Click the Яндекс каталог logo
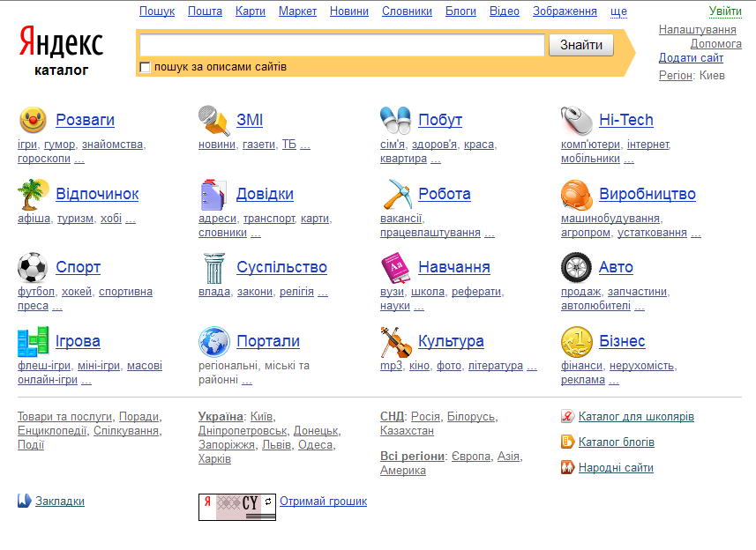This screenshot has height=550, width=756. (61, 50)
